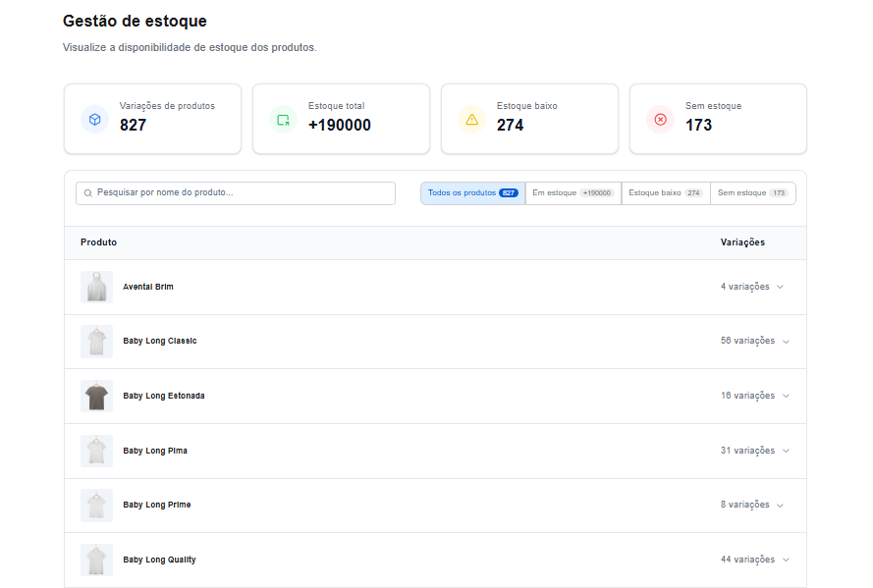Select the Todos os produtos tab
Viewport: 873px width, 588px height.
pos(472,193)
